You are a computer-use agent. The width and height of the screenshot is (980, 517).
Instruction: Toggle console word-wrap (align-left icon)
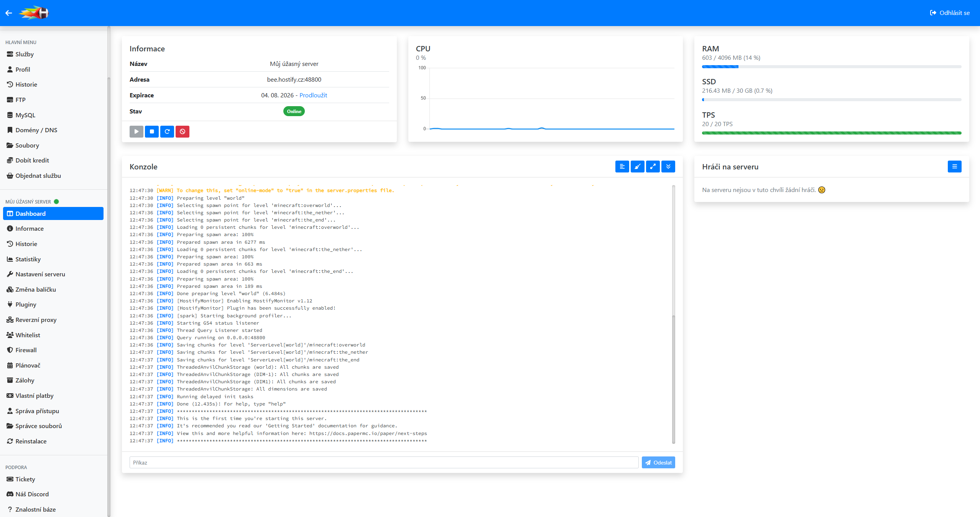[x=622, y=167]
